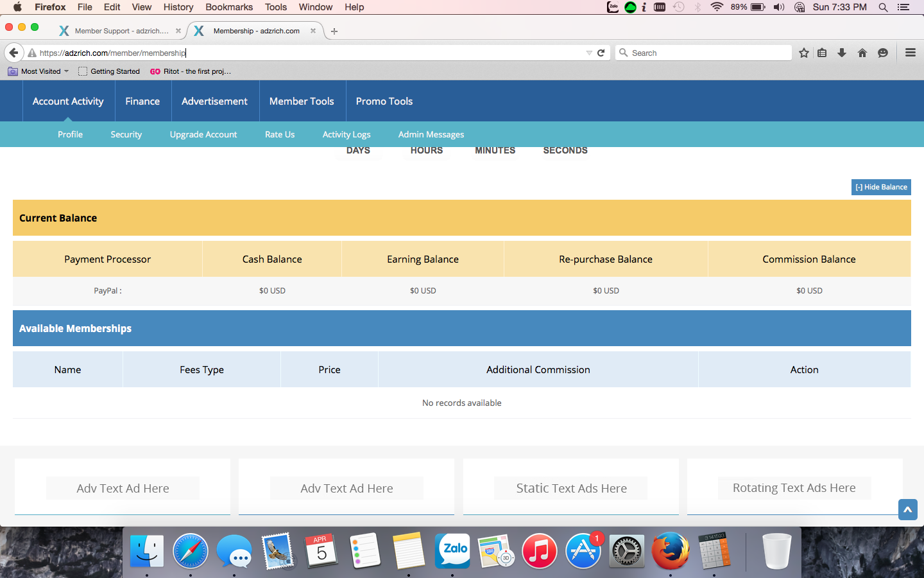Open the Hello chat smiley icon
This screenshot has width=924, height=578.
[x=883, y=53]
